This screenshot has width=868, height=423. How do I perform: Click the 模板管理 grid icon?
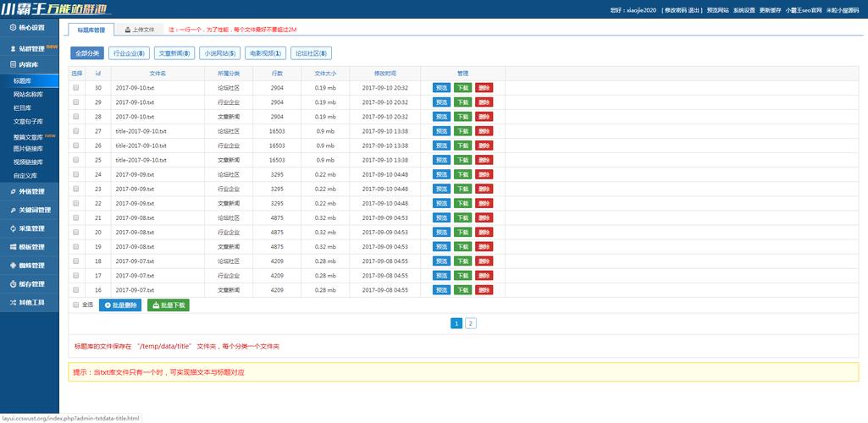[x=13, y=247]
